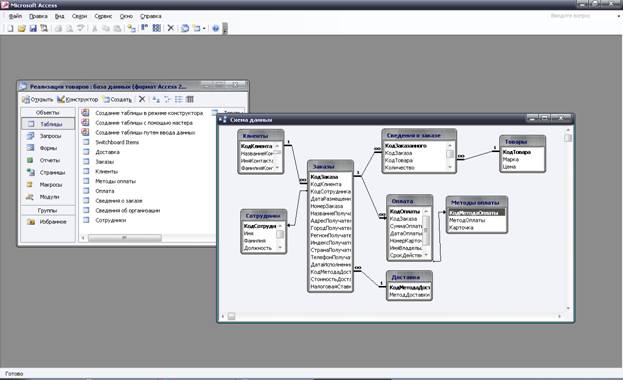This screenshot has height=380, width=623.
Task: Collapse the Группы header bar
Action: (x=48, y=210)
